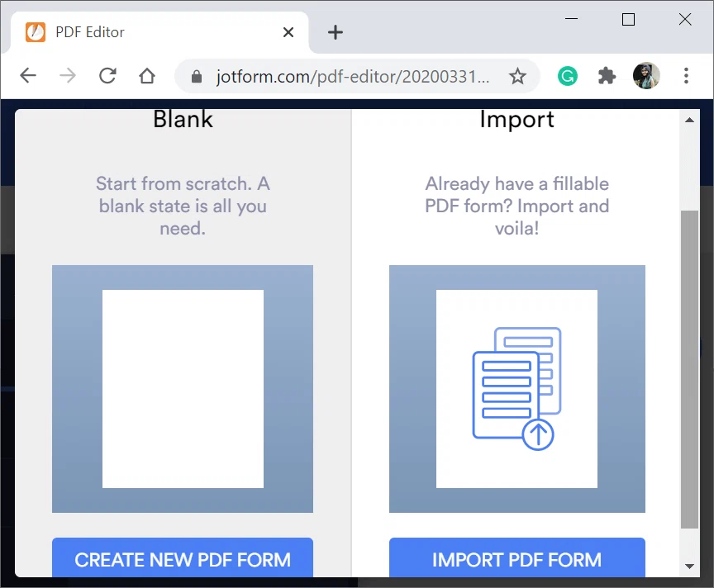
Task: Click Import PDF Form button
Action: tap(516, 558)
